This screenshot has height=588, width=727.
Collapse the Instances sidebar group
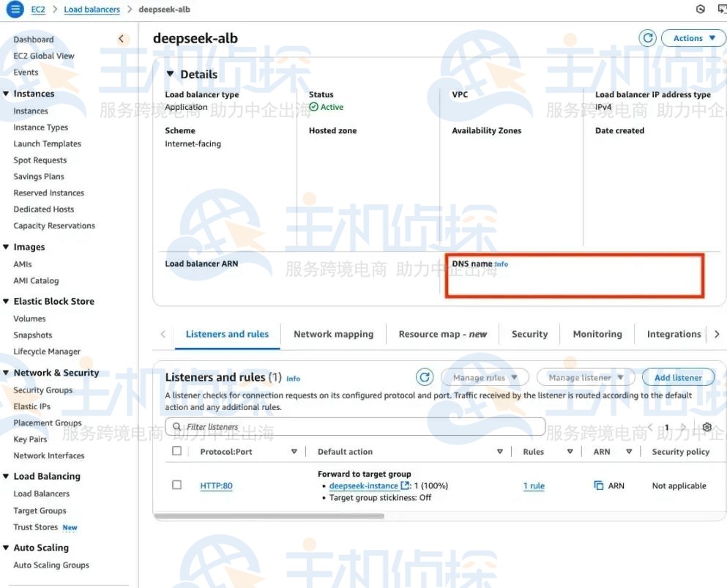point(7,94)
